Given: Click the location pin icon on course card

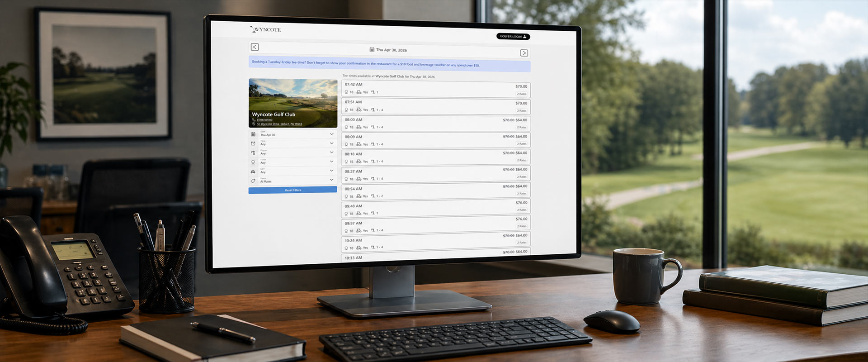Looking at the screenshot, I should pos(254,124).
